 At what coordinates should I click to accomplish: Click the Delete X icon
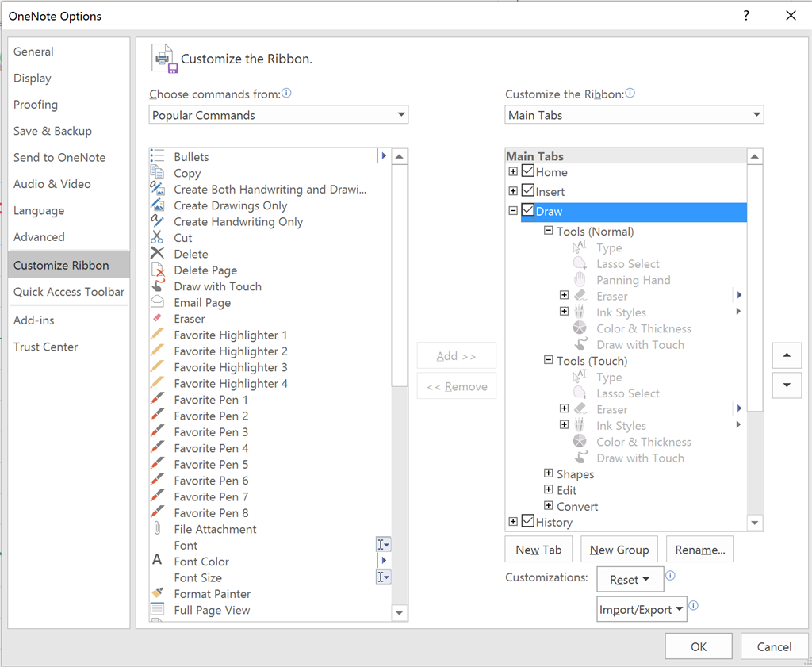158,253
